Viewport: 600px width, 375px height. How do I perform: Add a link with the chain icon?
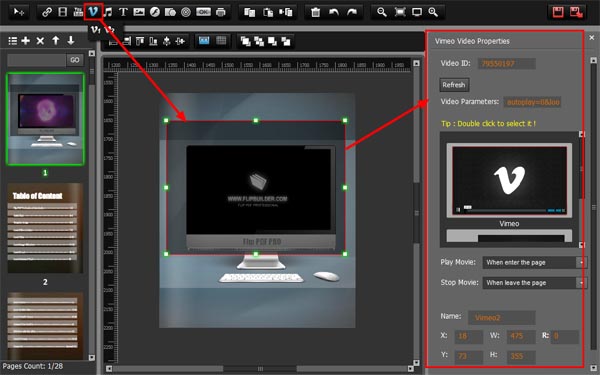[47, 12]
